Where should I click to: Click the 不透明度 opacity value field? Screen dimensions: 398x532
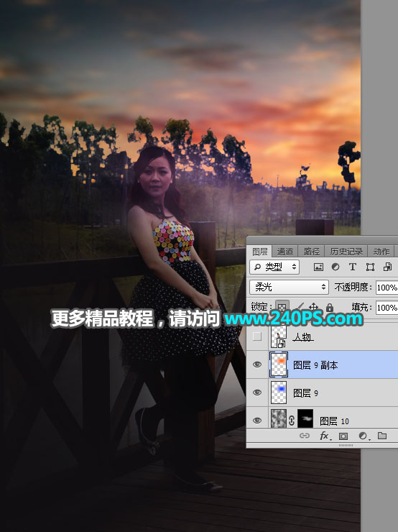tap(387, 288)
